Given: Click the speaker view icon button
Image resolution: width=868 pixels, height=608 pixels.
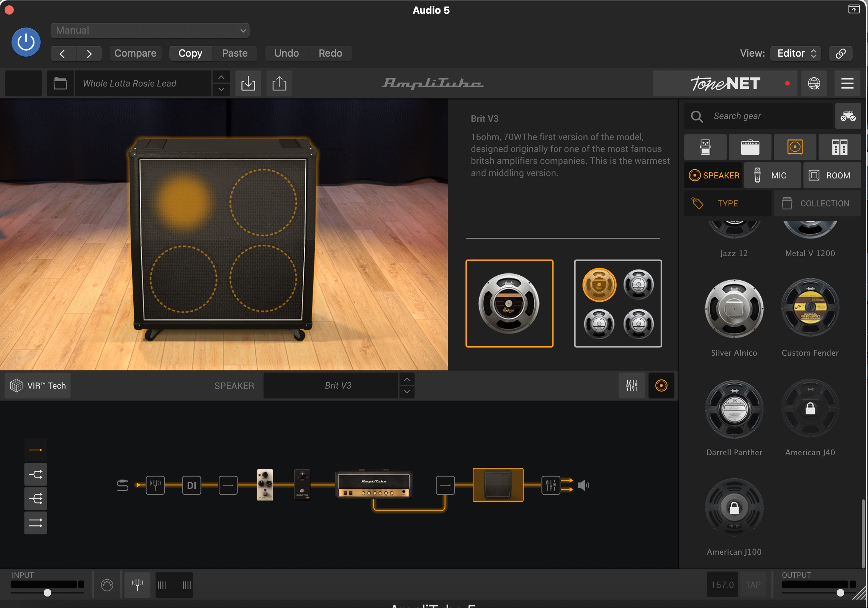Looking at the screenshot, I should coord(661,386).
